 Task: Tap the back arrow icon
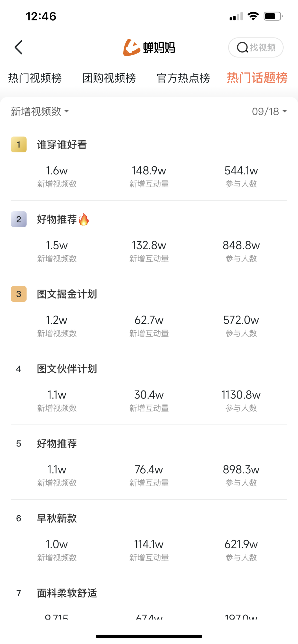[x=18, y=47]
